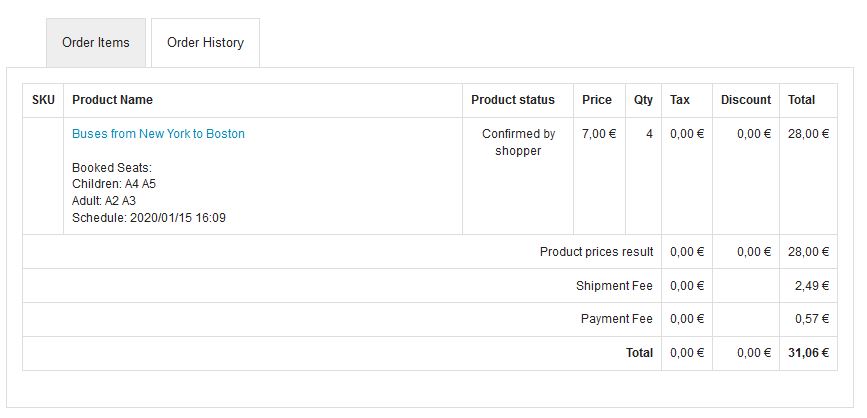Click the Price column header
This screenshot has height=418, width=867.
click(597, 100)
